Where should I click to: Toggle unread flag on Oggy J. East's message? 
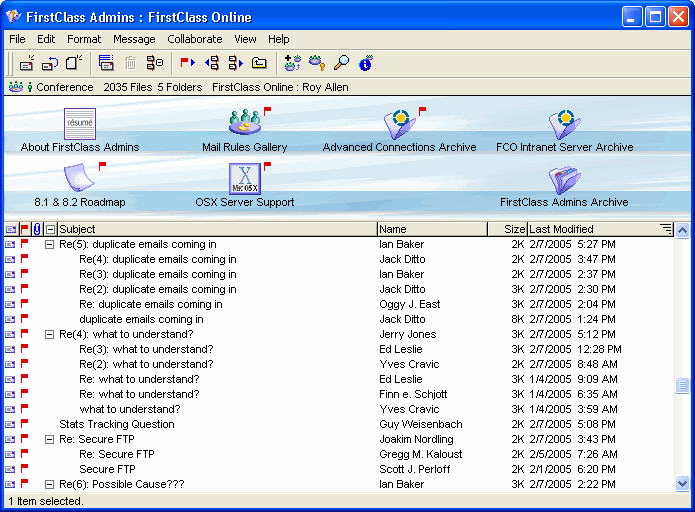[24, 303]
